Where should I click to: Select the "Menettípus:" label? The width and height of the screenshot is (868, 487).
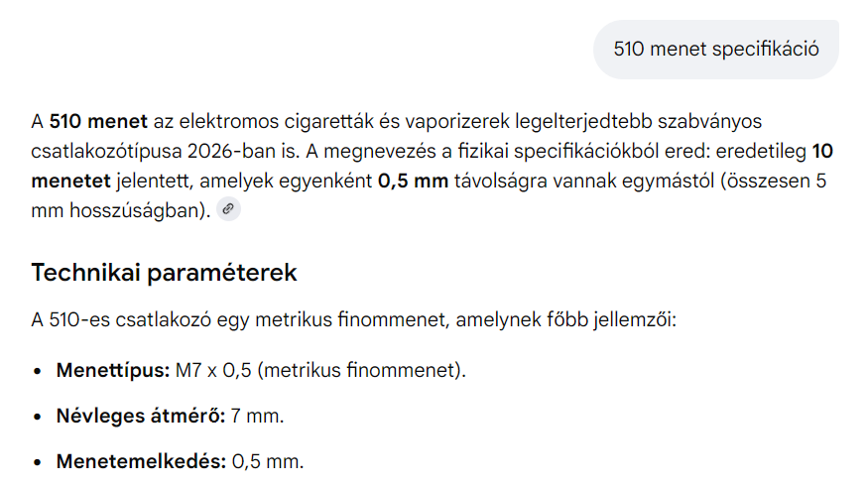coord(113,370)
